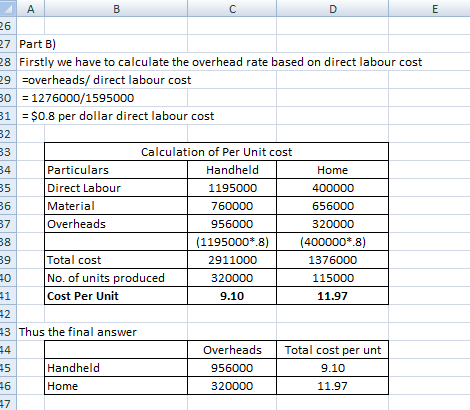Select bold 9.10 in the Cost Per Unit row
The width and height of the screenshot is (470, 410).
pyautogui.click(x=232, y=296)
